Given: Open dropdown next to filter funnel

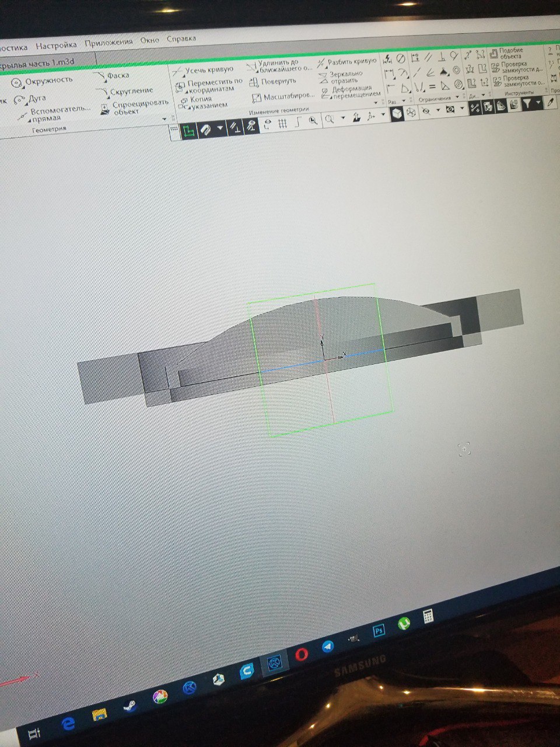Looking at the screenshot, I should coord(540,102).
